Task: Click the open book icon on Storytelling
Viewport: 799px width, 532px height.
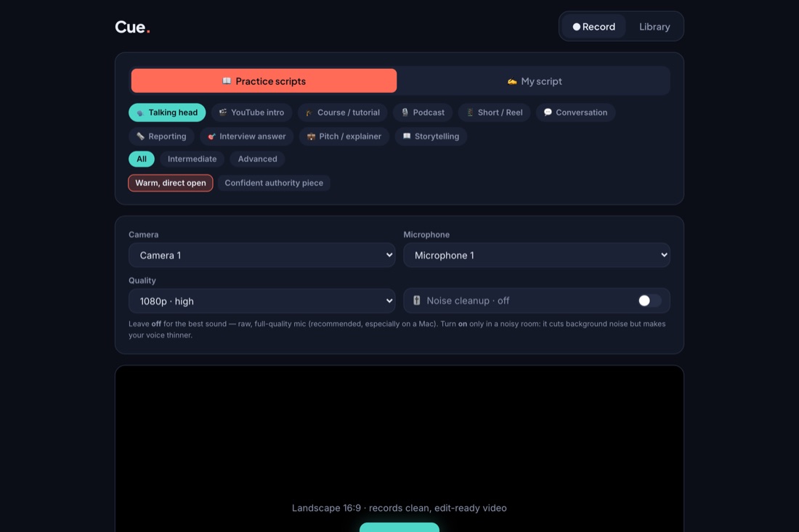Action: [407, 136]
